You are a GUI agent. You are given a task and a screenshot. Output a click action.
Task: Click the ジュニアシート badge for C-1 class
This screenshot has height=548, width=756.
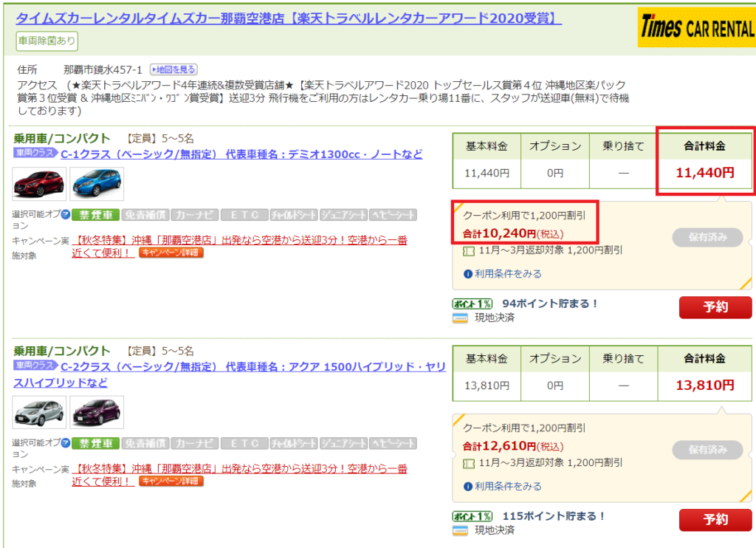click(x=343, y=215)
